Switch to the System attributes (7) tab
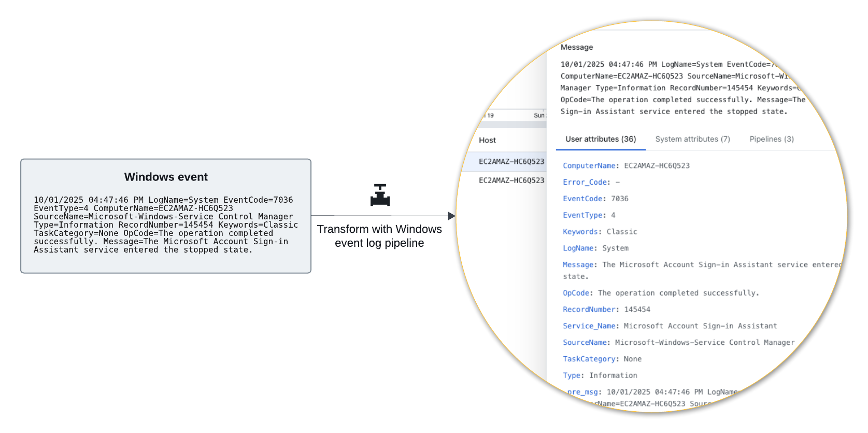Screen dimensions: 868x433 692,139
